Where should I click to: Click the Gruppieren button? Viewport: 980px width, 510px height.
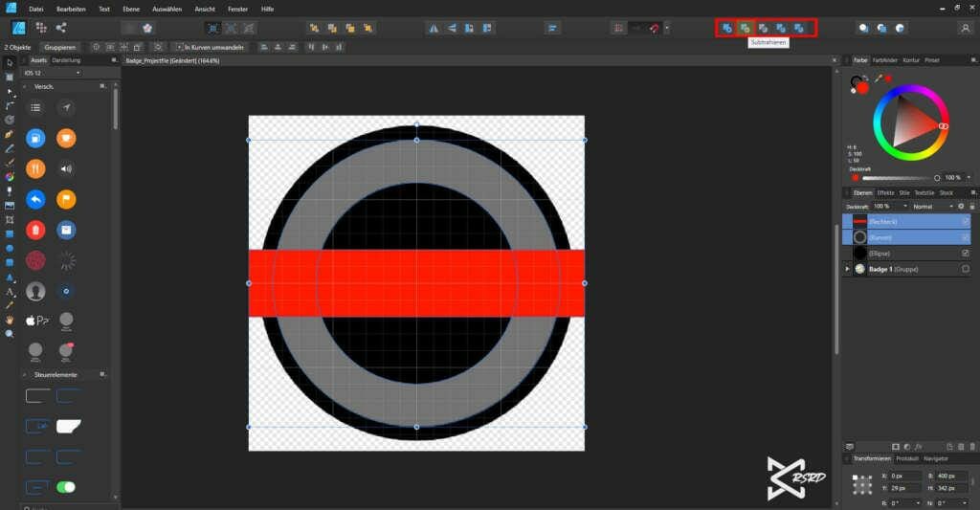(x=62, y=46)
